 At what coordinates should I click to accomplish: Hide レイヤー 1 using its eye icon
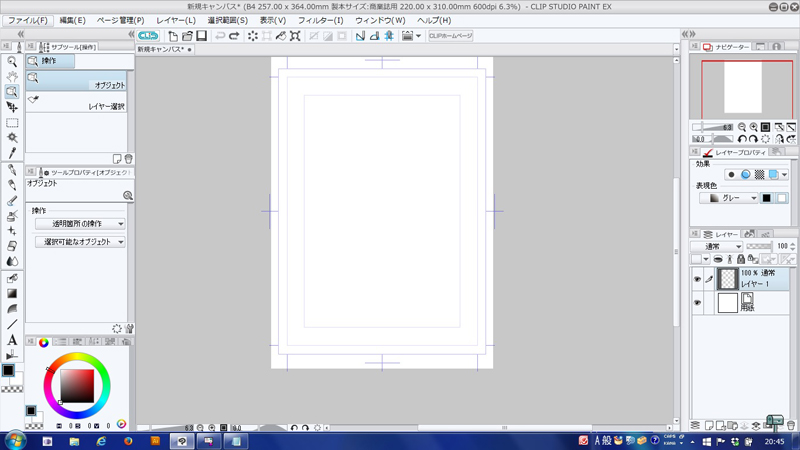pos(698,279)
